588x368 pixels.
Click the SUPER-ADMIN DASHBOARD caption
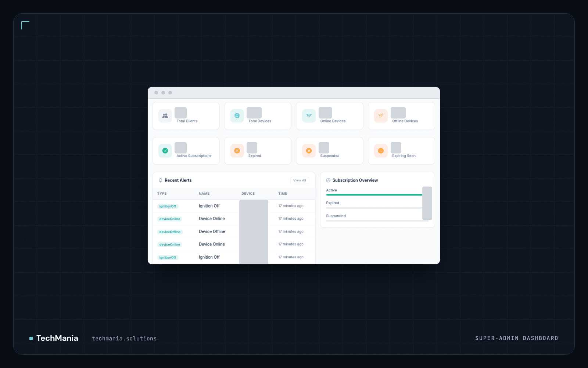[x=517, y=338]
